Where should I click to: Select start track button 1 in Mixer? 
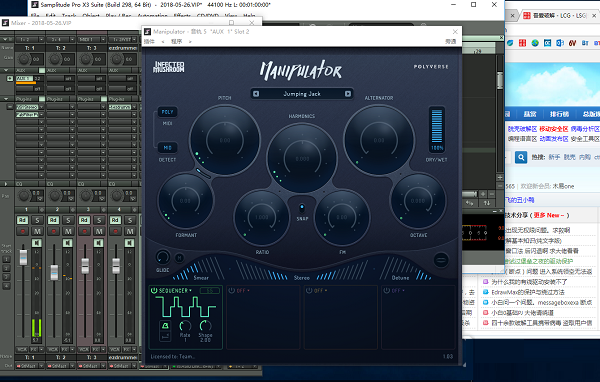[x=7, y=259]
